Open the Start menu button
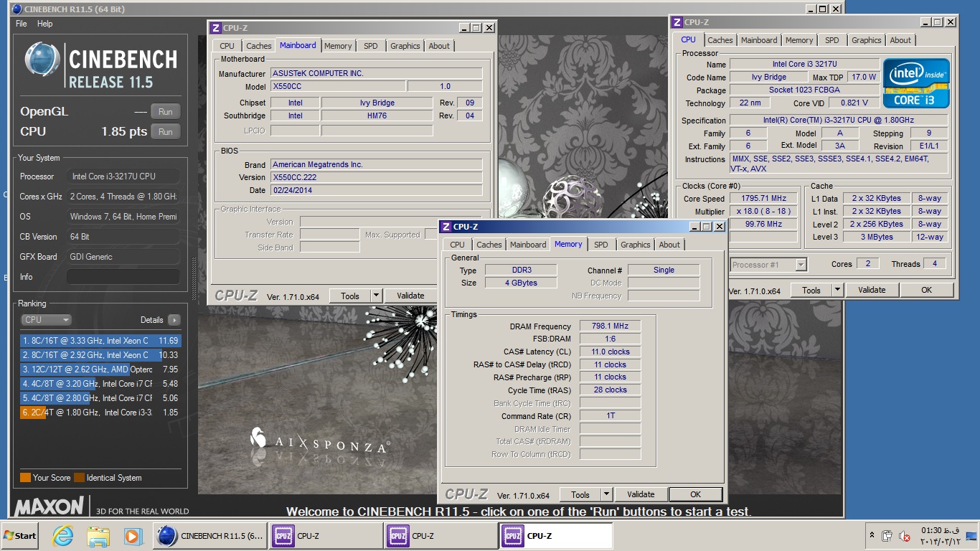Screen dimensions: 980x551 (19, 536)
